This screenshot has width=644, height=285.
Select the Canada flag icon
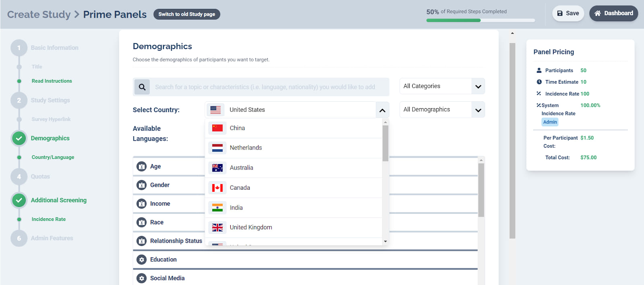(217, 188)
